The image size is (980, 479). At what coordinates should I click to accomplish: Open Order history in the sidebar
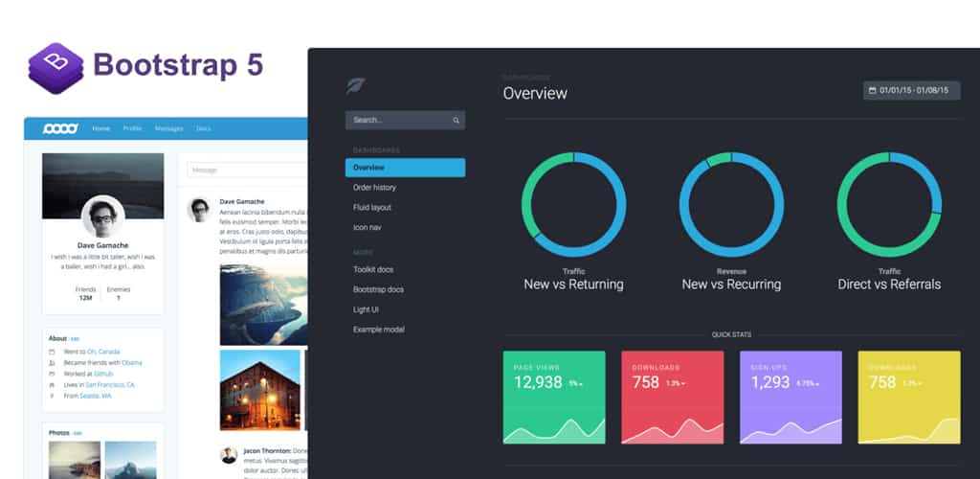click(x=374, y=188)
